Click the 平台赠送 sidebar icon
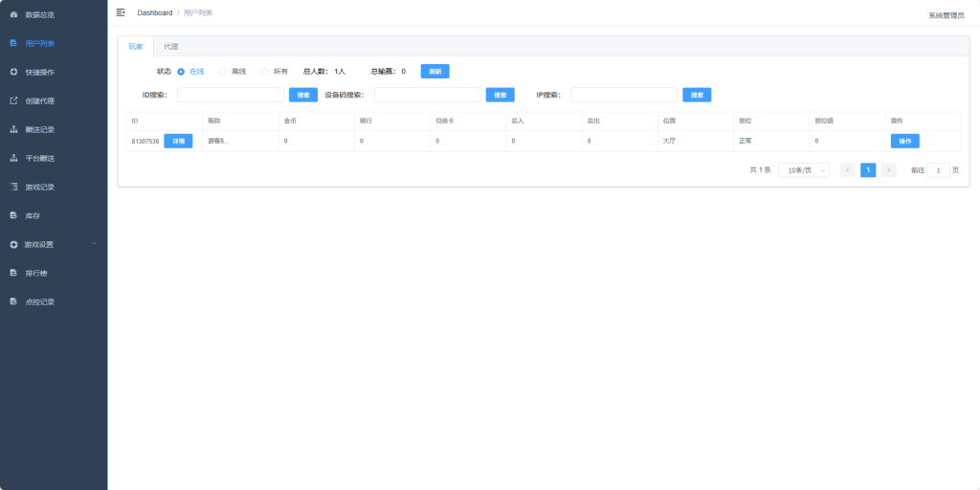 pyautogui.click(x=13, y=158)
